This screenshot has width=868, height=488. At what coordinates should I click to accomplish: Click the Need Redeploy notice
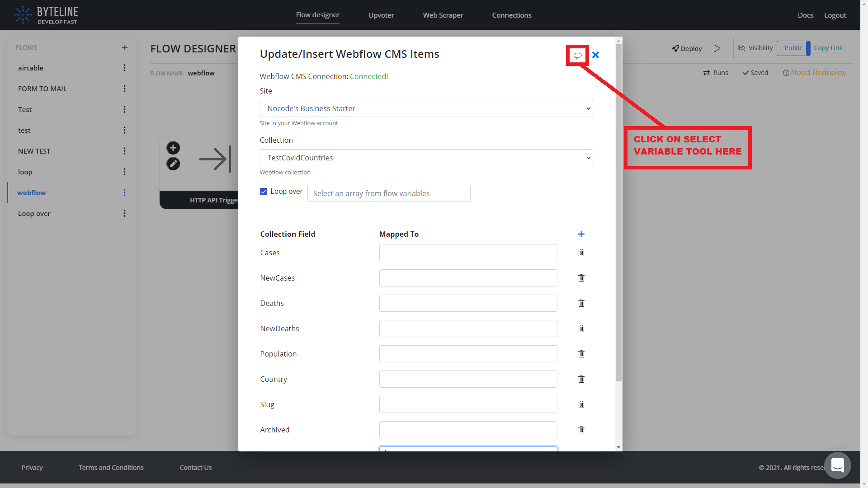tap(814, 72)
